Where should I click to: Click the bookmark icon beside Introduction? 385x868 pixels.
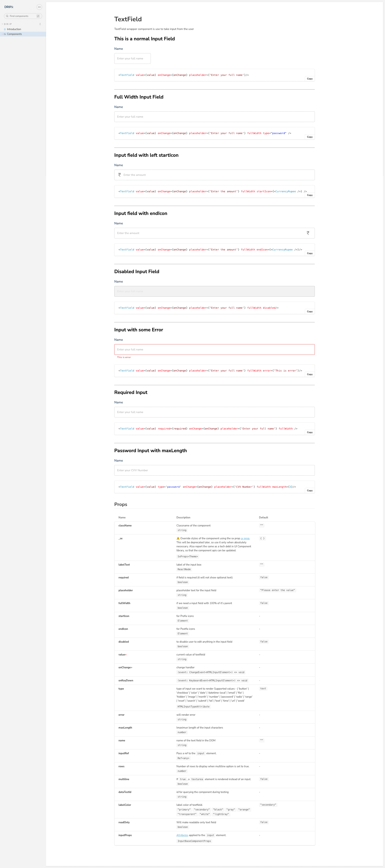pyautogui.click(x=5, y=29)
